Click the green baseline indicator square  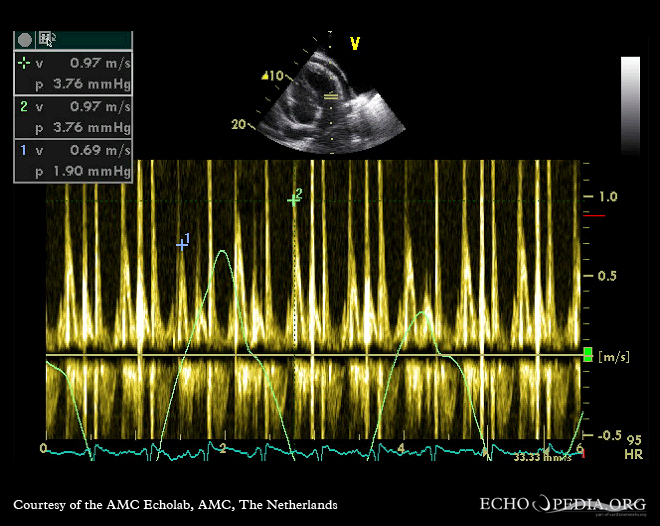588,354
